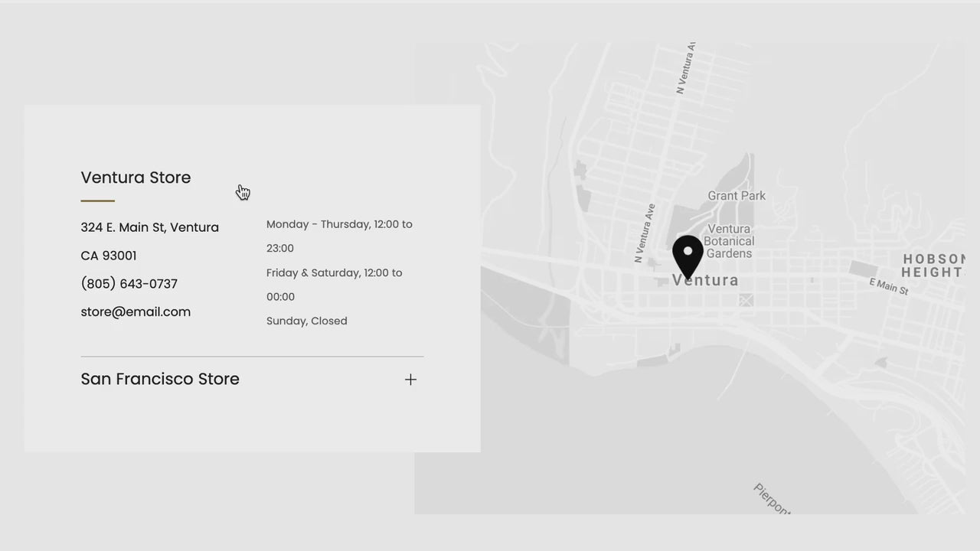Click the N Ventura Ave street label
Viewport: 980px width, 551px height.
pyautogui.click(x=645, y=233)
